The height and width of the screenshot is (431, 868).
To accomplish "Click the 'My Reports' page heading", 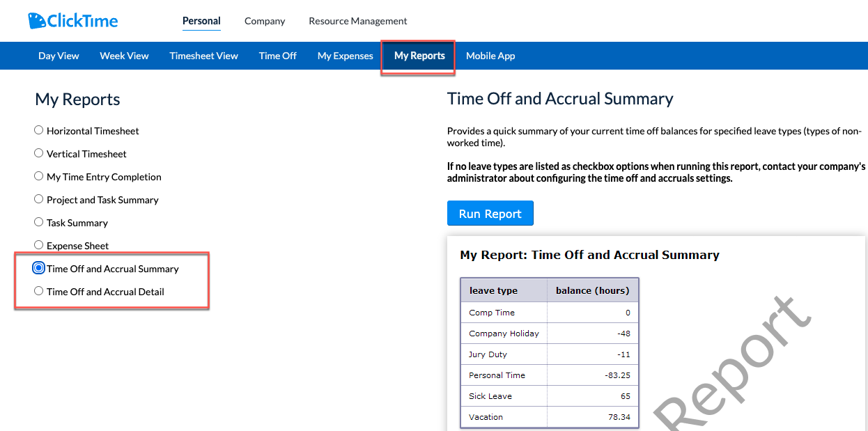I will click(77, 100).
